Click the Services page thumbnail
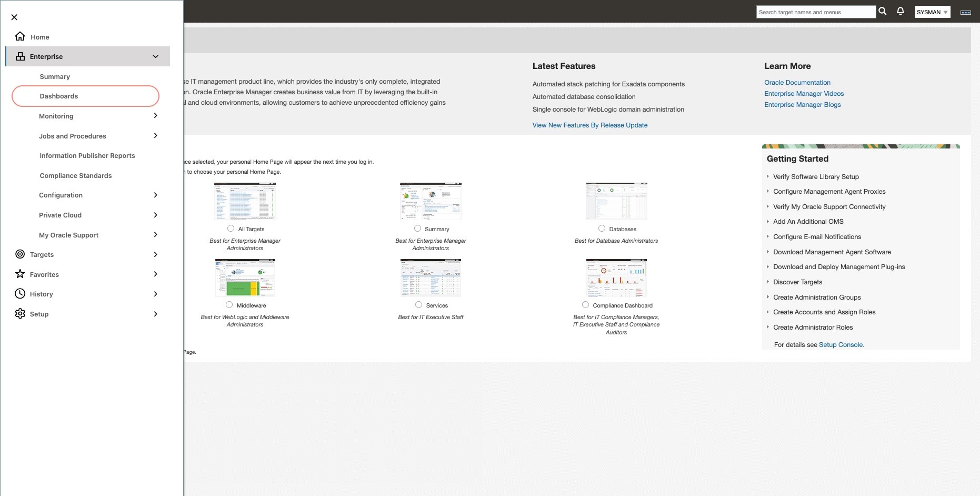This screenshot has width=980, height=496. (x=431, y=277)
